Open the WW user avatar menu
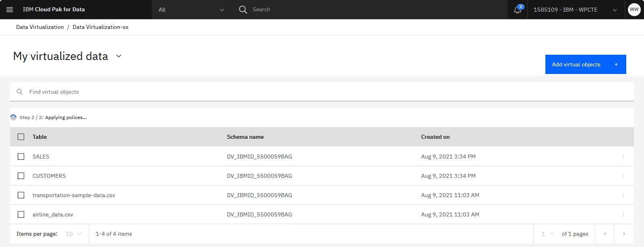This screenshot has width=644, height=247. (634, 10)
